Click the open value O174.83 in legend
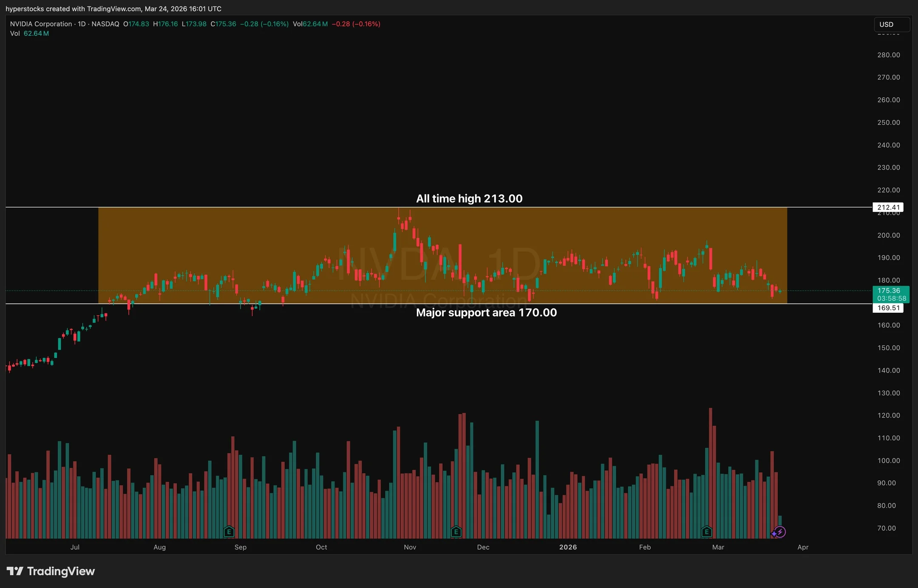The height and width of the screenshot is (588, 918). (x=136, y=24)
